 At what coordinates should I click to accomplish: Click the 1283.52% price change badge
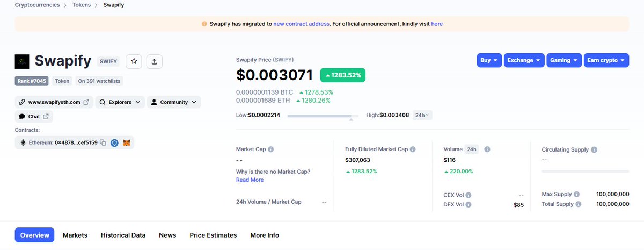pyautogui.click(x=343, y=75)
